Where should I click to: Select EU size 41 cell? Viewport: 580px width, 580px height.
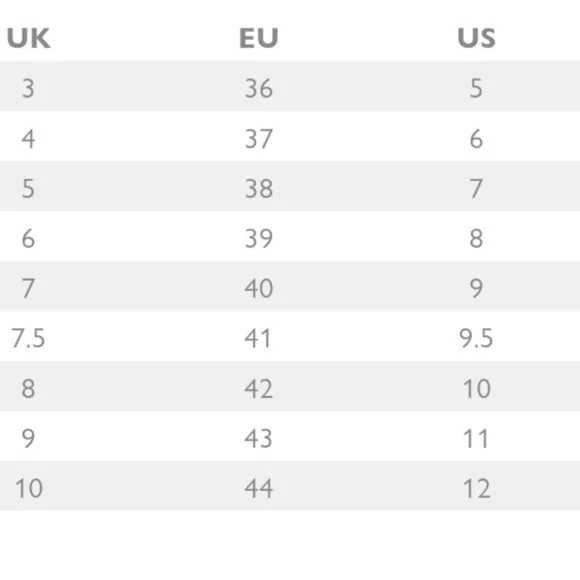(x=257, y=338)
